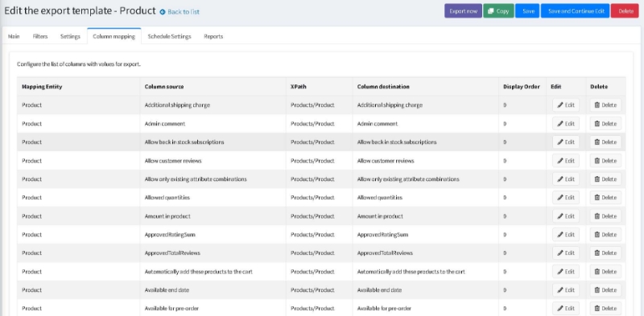Delete the Allowed quantities mapping
644x316 pixels.
click(x=605, y=197)
